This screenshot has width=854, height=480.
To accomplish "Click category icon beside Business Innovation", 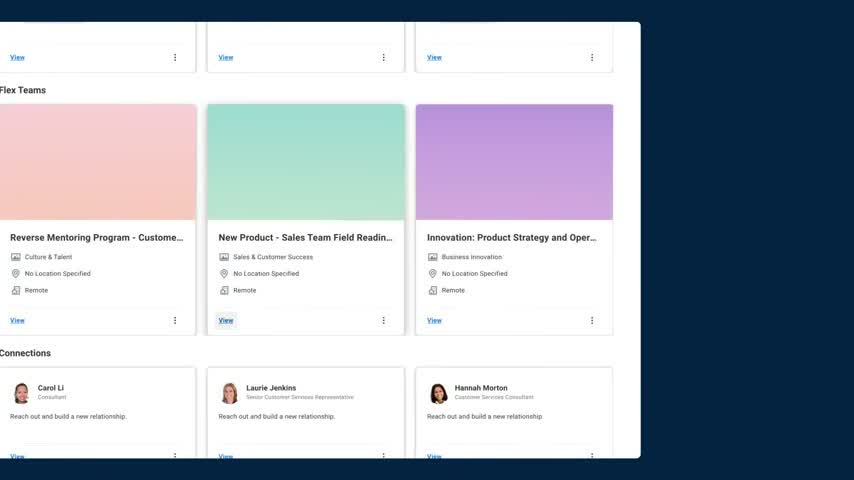I will click(x=432, y=257).
